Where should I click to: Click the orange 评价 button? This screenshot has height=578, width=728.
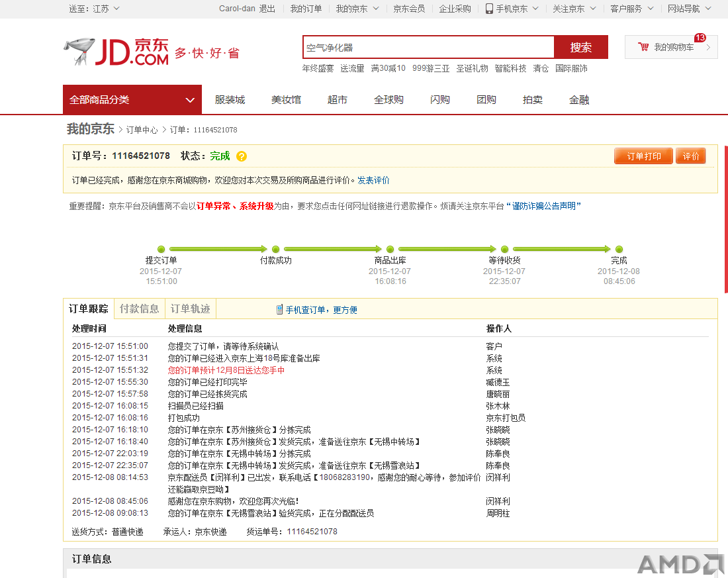click(691, 156)
